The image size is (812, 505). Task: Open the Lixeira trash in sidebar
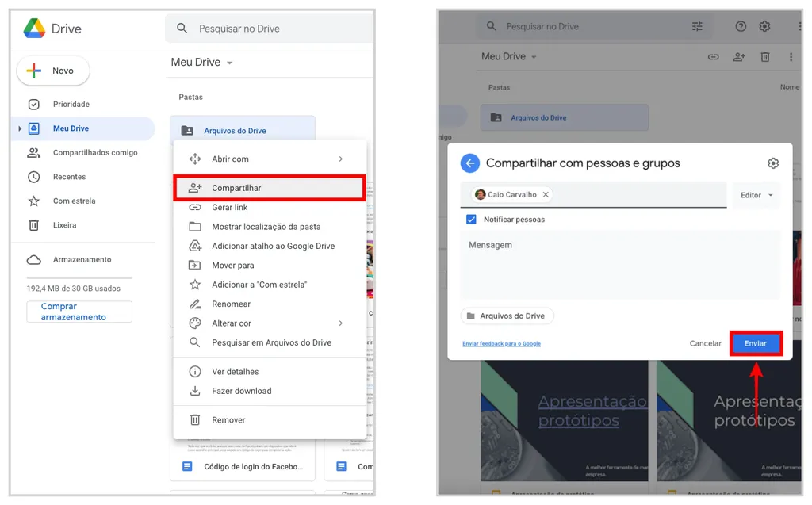(x=64, y=225)
